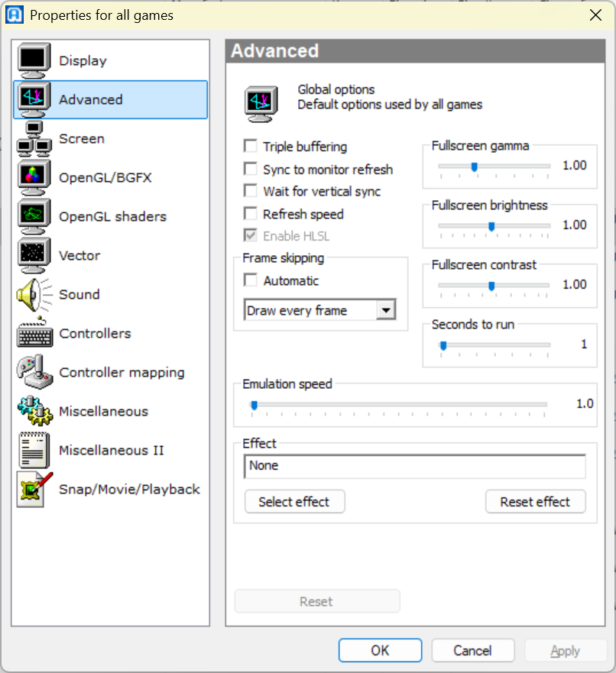The height and width of the screenshot is (673, 616).
Task: Click the Miscellaneous gears icon
Action: click(x=34, y=411)
